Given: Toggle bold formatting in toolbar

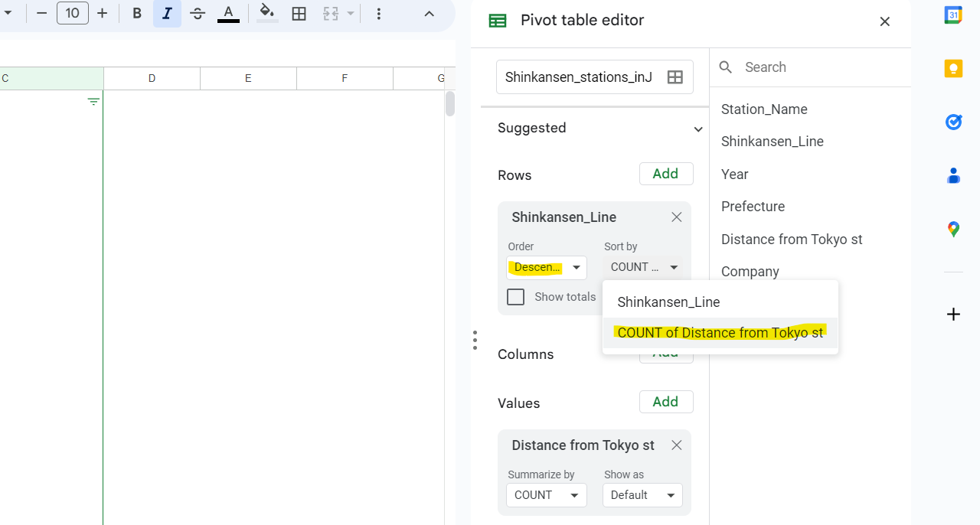Looking at the screenshot, I should [137, 14].
